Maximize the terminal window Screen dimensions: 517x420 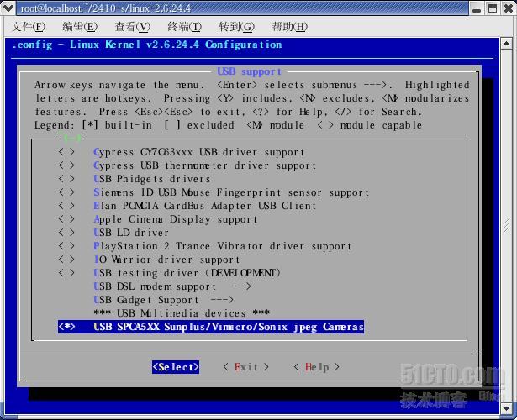493,8
